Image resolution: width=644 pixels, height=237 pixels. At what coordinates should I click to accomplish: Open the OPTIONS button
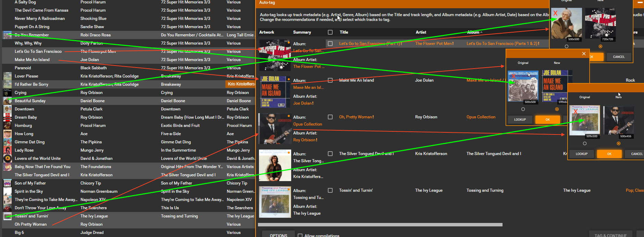pos(278,235)
